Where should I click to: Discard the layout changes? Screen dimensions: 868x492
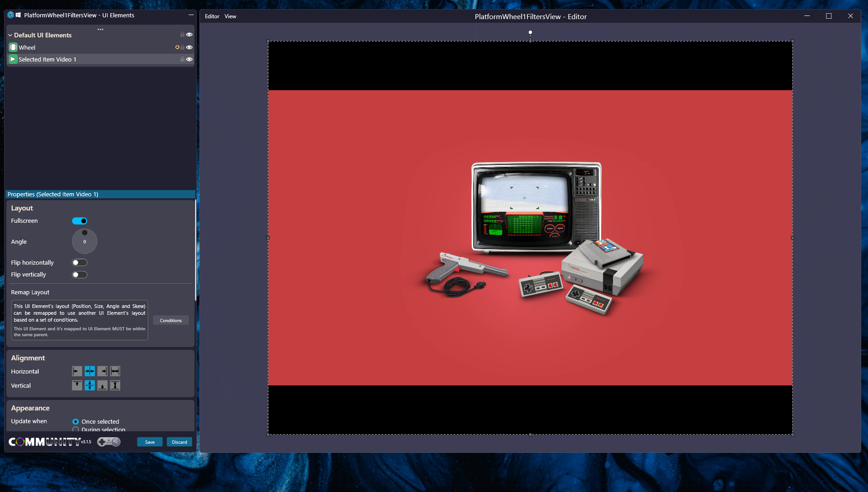179,442
